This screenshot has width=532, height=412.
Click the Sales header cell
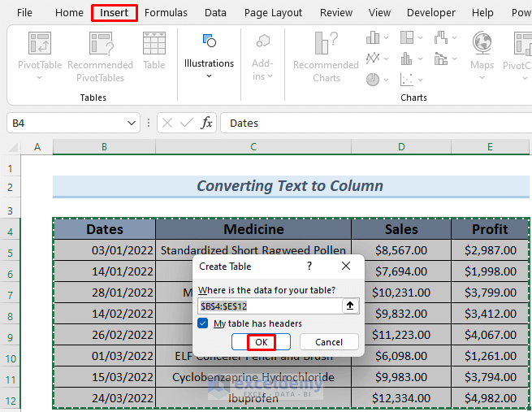coord(401,229)
